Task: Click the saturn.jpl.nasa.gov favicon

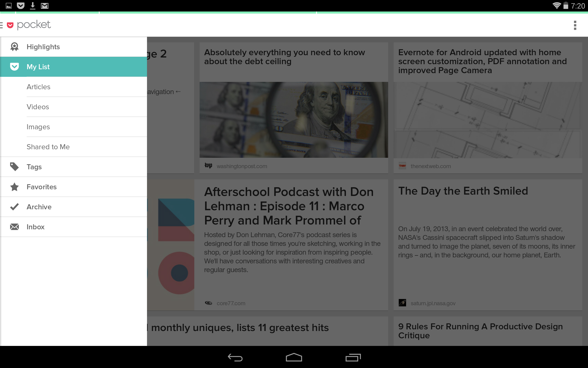Action: click(x=402, y=302)
